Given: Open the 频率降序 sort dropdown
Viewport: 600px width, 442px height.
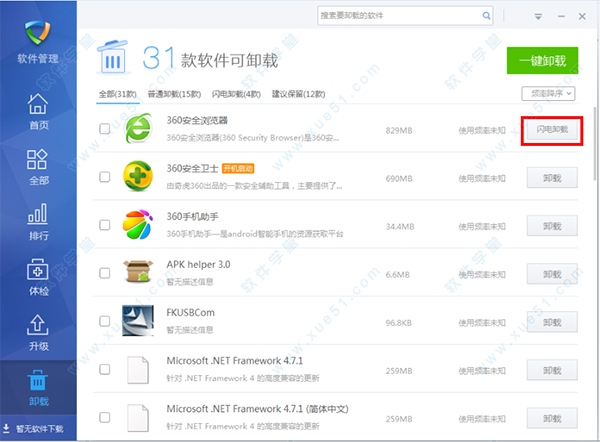Looking at the screenshot, I should click(x=548, y=94).
